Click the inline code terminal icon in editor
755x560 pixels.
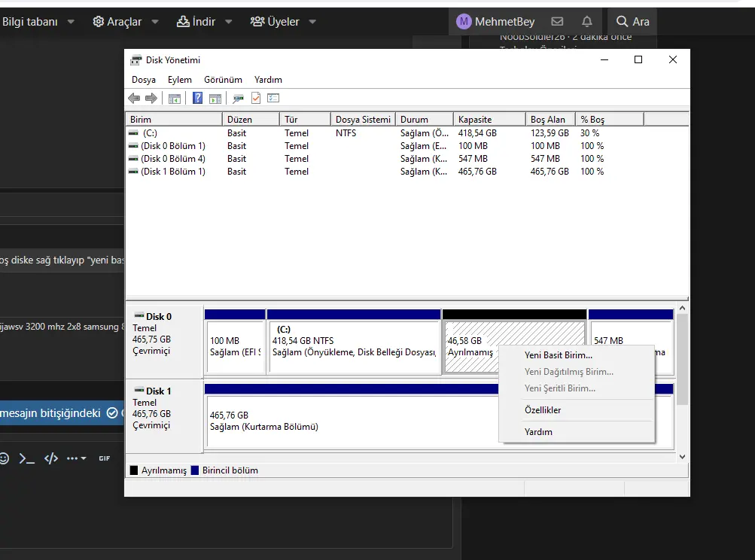[26, 458]
